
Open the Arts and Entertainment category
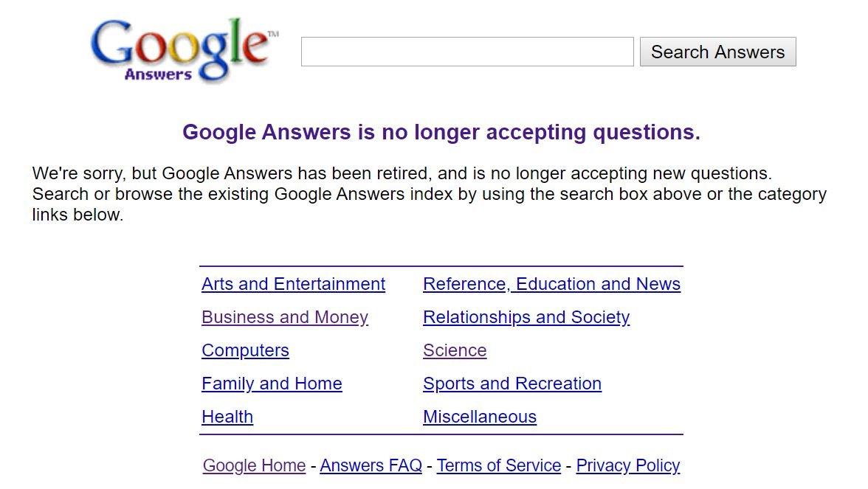[x=293, y=284]
